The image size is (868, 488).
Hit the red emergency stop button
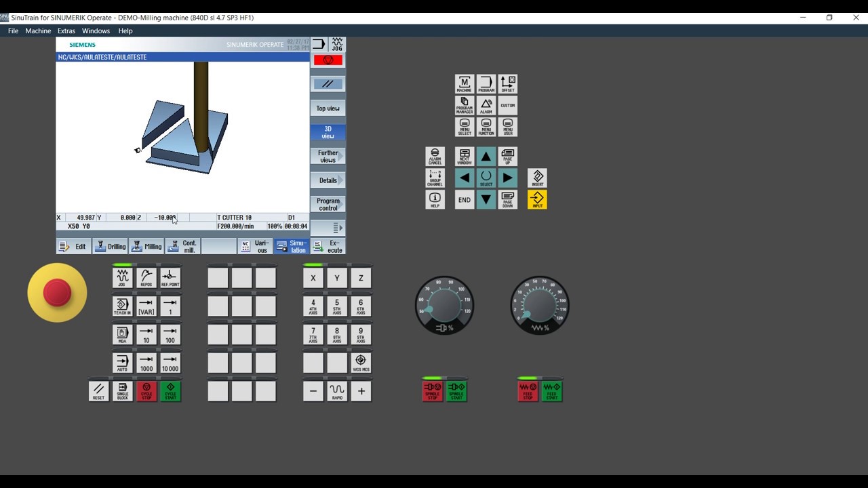(x=57, y=293)
